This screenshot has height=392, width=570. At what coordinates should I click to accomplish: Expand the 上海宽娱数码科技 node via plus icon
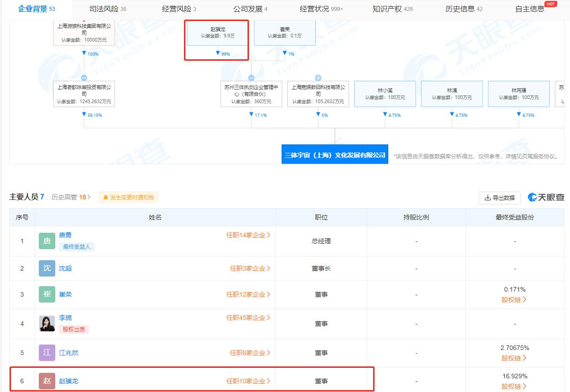point(318,77)
